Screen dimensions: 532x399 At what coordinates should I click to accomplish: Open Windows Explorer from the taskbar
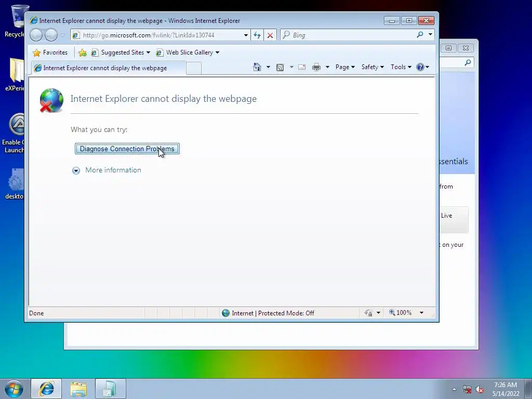78,389
